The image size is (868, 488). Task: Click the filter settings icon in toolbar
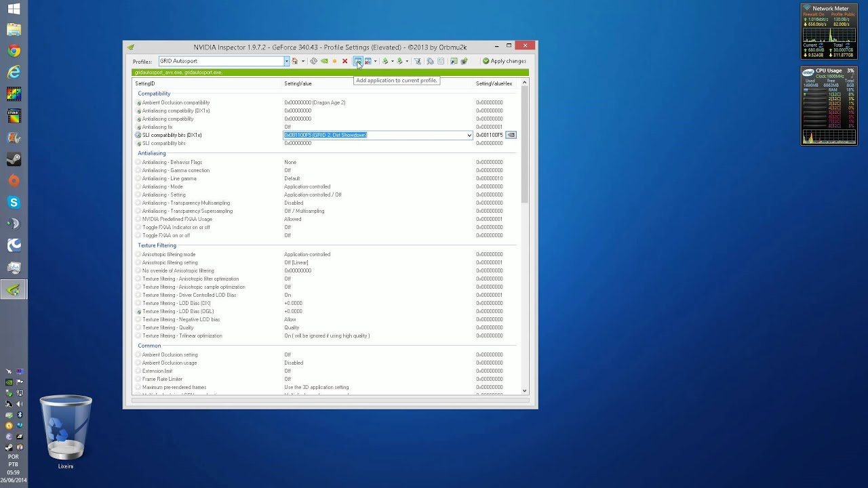coord(418,61)
